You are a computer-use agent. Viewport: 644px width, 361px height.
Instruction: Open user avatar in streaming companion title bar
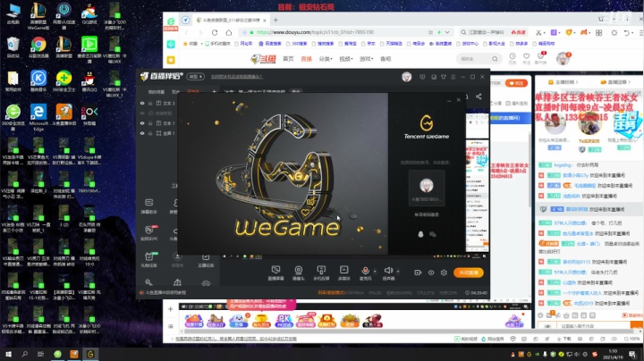coord(407,77)
